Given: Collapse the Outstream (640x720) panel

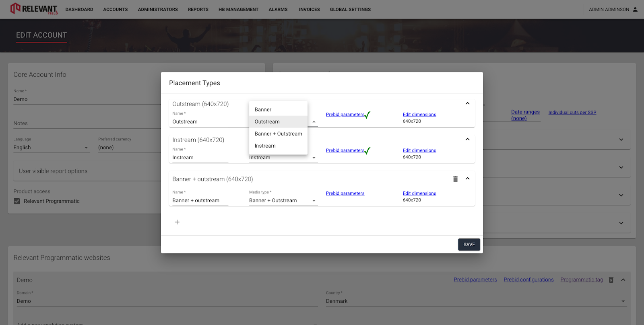Looking at the screenshot, I should coord(468,103).
